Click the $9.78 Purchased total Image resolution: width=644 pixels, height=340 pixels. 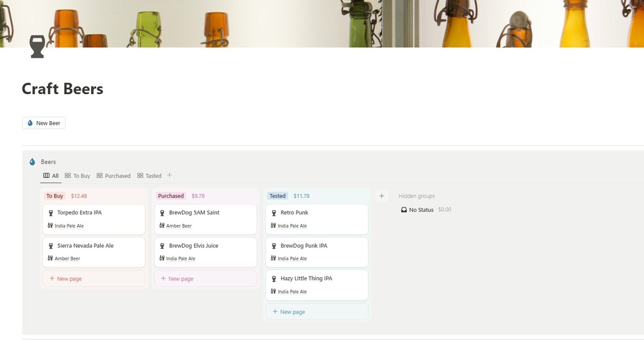point(198,196)
